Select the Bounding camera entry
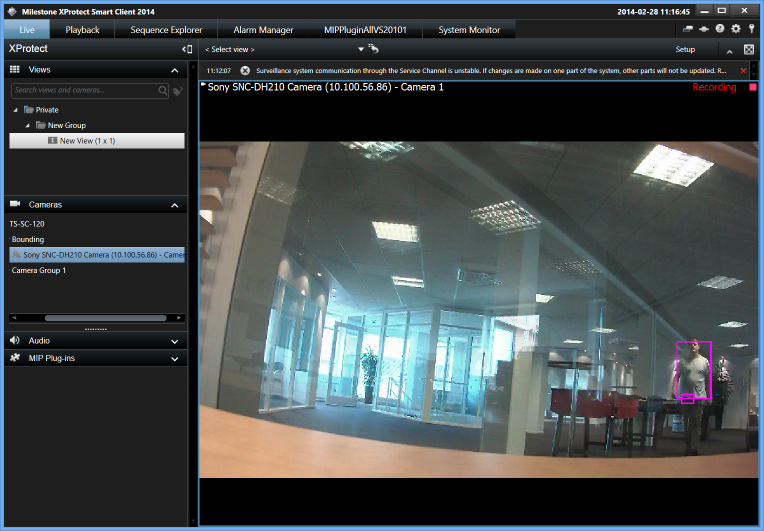 coord(28,239)
